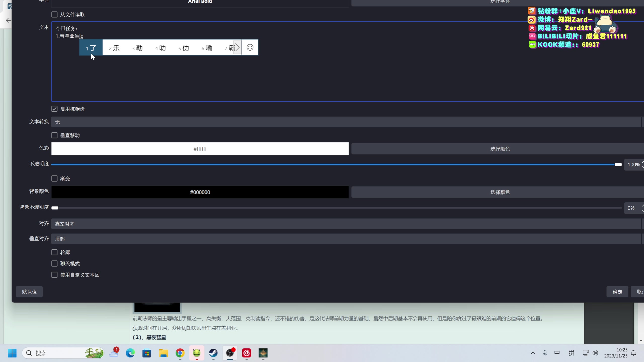Show next IME candidate page arrow

click(237, 48)
